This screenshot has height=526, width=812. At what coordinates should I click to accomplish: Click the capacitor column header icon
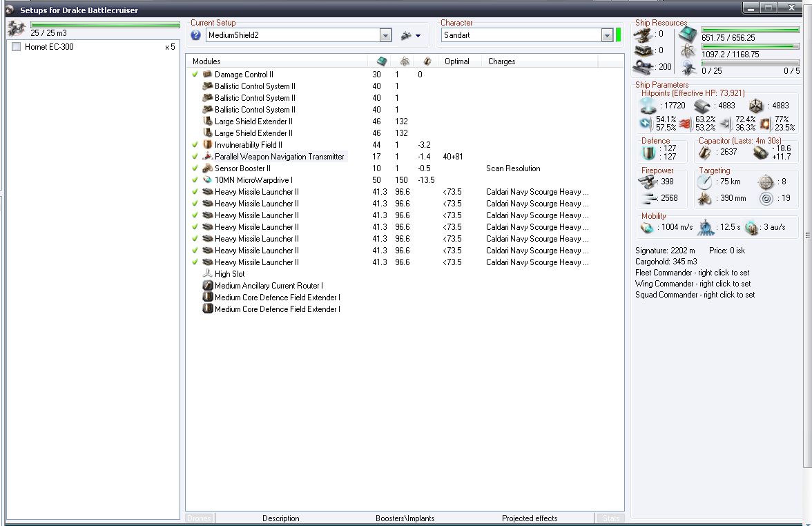click(x=427, y=61)
